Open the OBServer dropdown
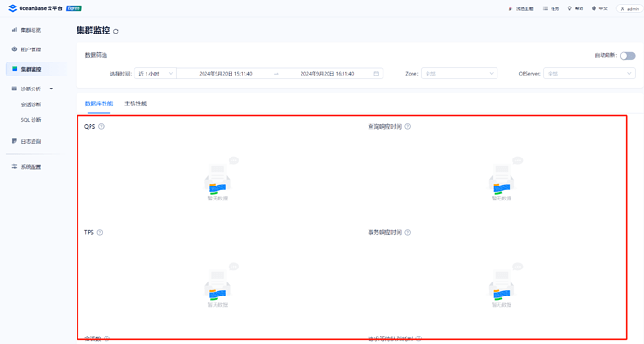 coord(589,74)
